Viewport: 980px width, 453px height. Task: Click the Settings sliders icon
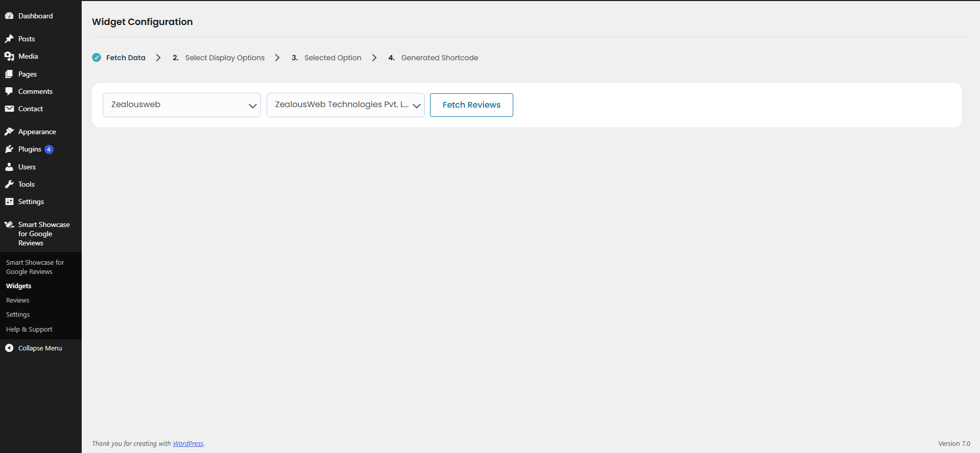pyautogui.click(x=9, y=202)
